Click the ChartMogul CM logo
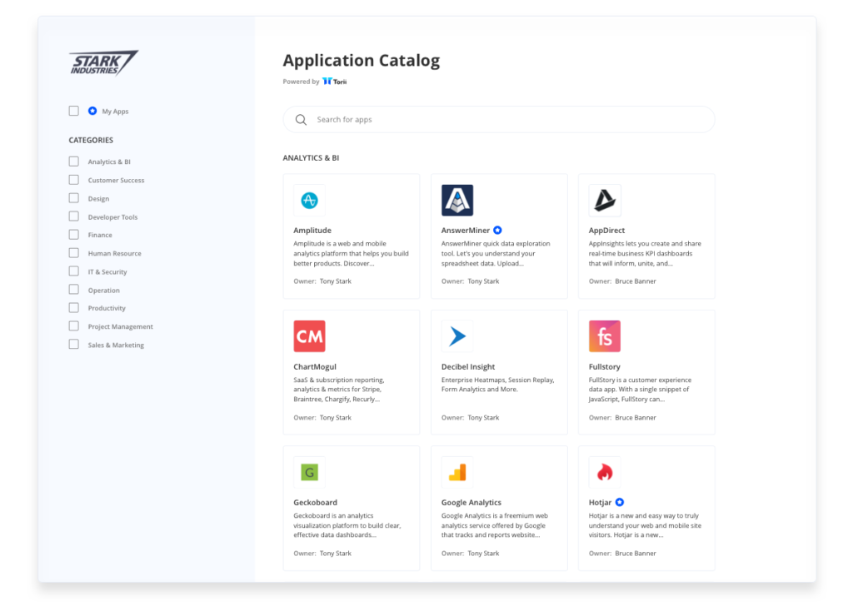853x616 pixels. (309, 336)
